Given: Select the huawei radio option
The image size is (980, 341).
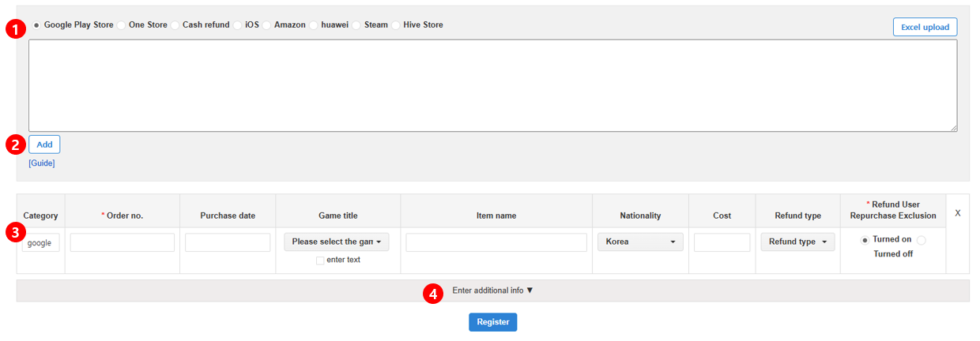Looking at the screenshot, I should click(x=314, y=25).
